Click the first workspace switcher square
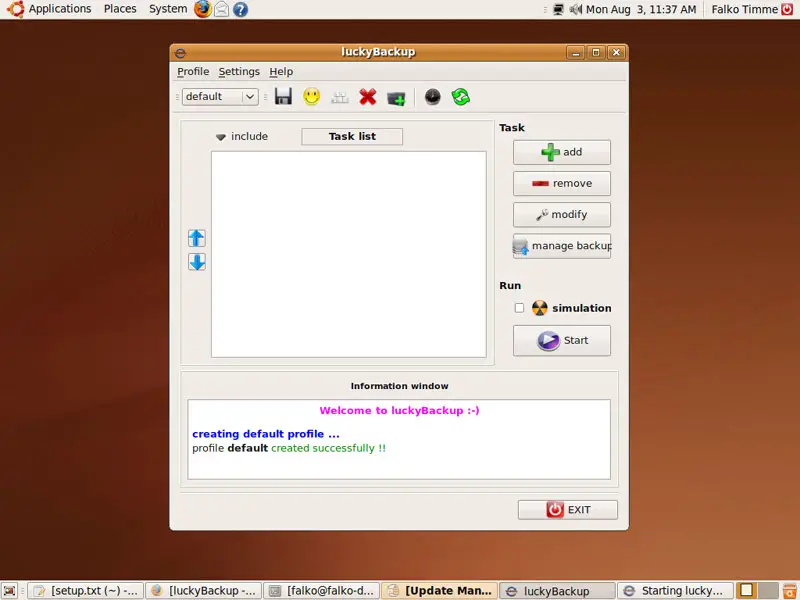Image resolution: width=800 pixels, height=600 pixels. coord(746,591)
